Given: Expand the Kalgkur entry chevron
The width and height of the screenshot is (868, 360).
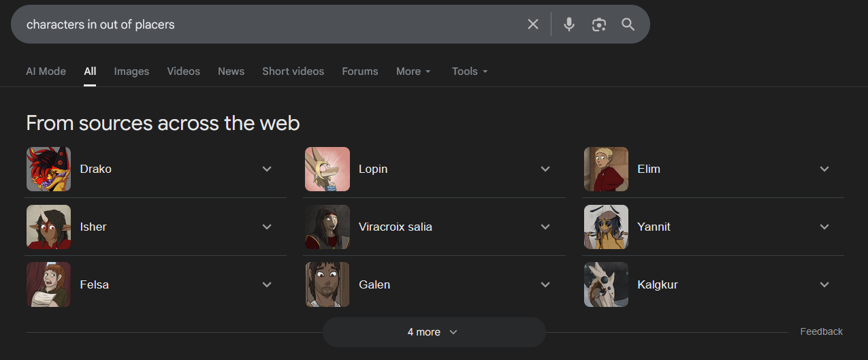Looking at the screenshot, I should tap(824, 284).
